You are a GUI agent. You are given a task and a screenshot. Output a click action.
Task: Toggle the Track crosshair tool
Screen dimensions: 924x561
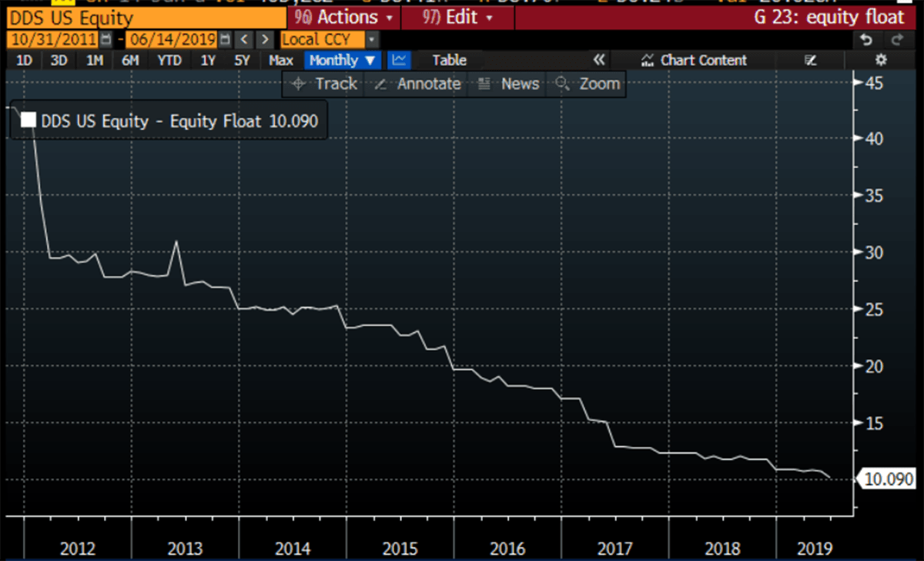[x=326, y=84]
